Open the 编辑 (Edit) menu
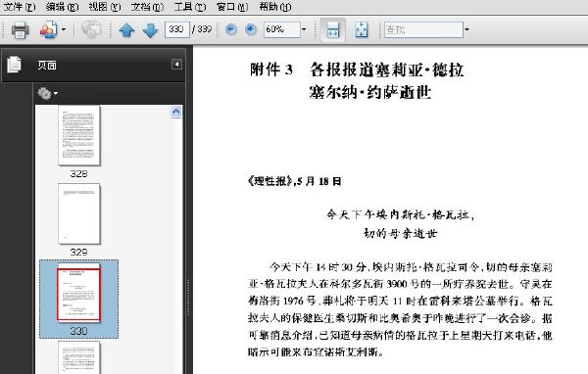This screenshot has height=374, width=588. pyautogui.click(x=62, y=7)
